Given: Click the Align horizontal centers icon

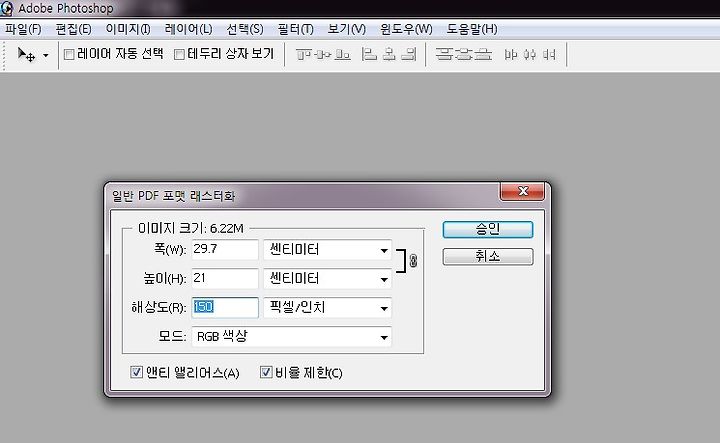Looking at the screenshot, I should click(x=389, y=55).
